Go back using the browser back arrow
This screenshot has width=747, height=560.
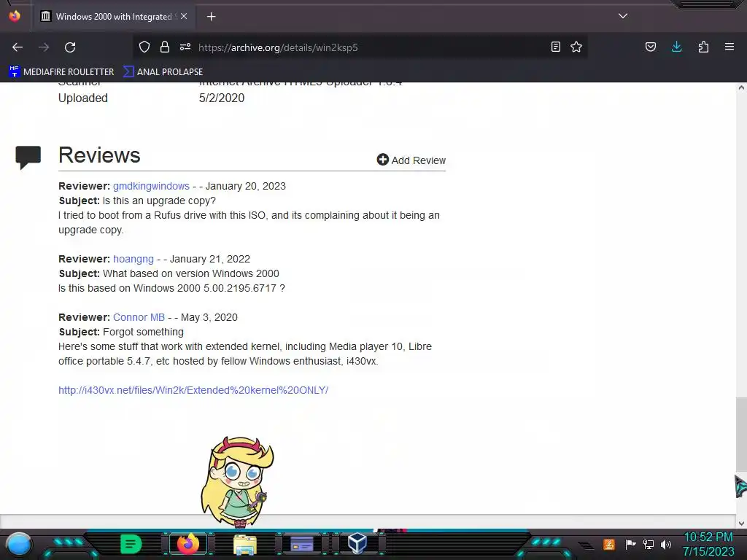(18, 47)
